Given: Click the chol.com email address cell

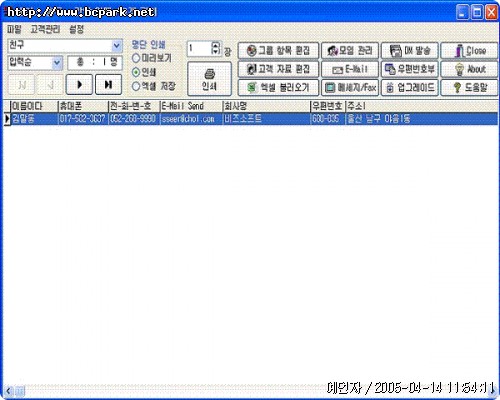Looking at the screenshot, I should [191, 119].
